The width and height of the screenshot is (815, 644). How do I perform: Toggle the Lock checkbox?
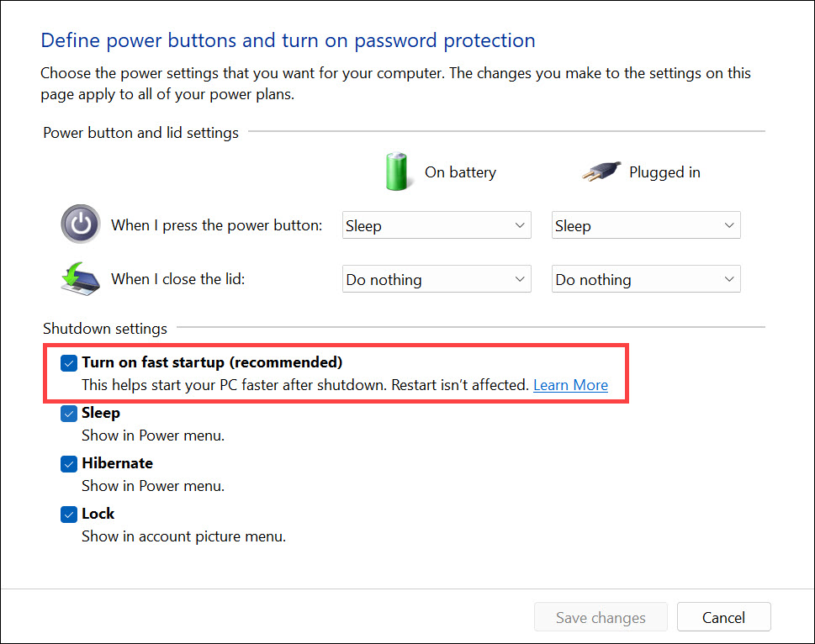[69, 515]
